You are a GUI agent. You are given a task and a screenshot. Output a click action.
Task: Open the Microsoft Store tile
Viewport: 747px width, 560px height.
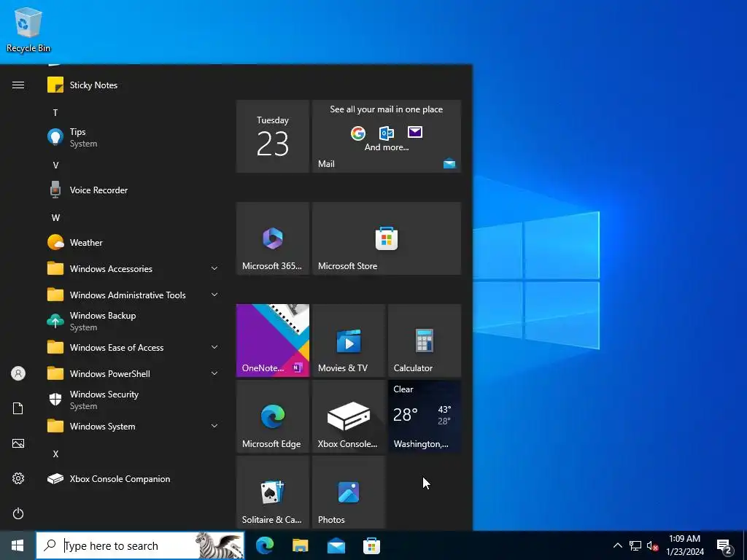pos(387,238)
